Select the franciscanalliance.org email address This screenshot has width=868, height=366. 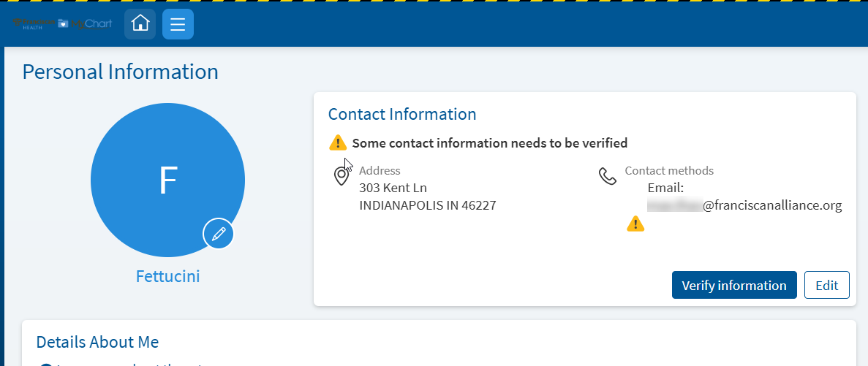(x=744, y=206)
